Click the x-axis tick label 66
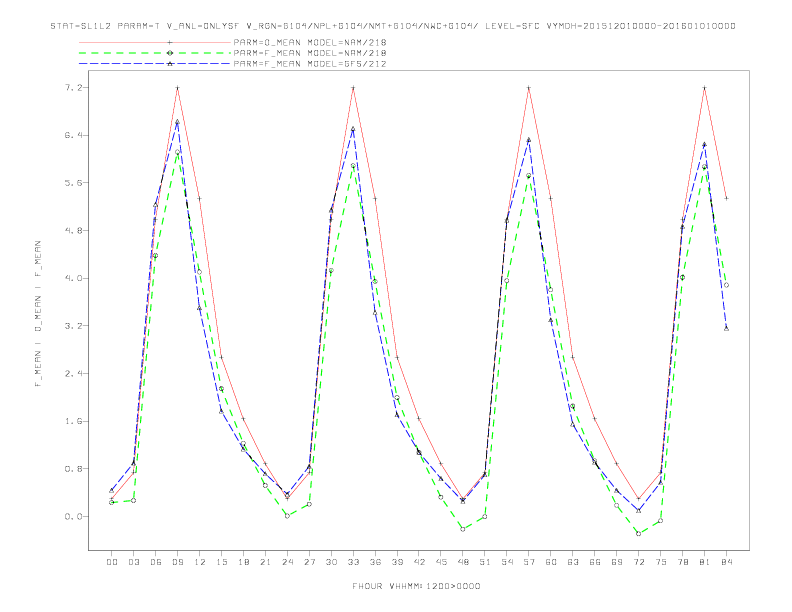This screenshot has height=612, width=792. pos(595,562)
